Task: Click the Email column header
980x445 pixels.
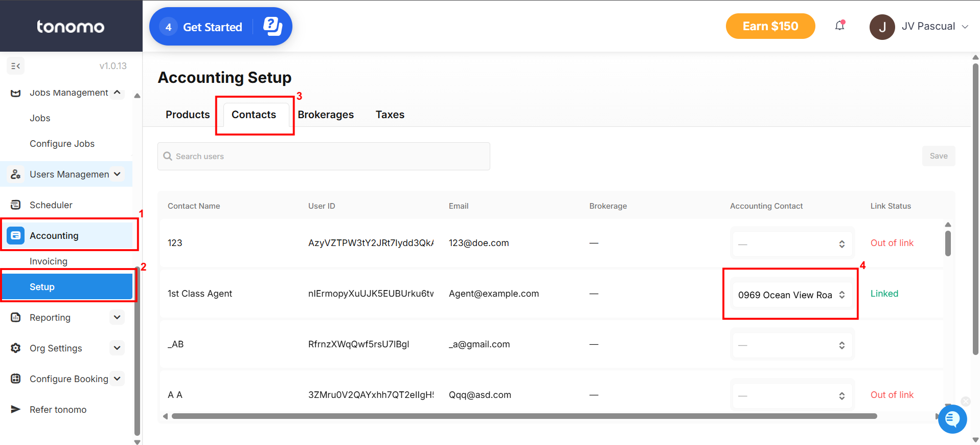Action: pos(459,206)
